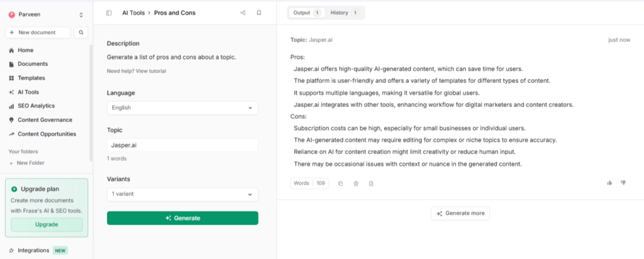Open the View tutorial link
This screenshot has width=644, height=259.
[x=151, y=71]
